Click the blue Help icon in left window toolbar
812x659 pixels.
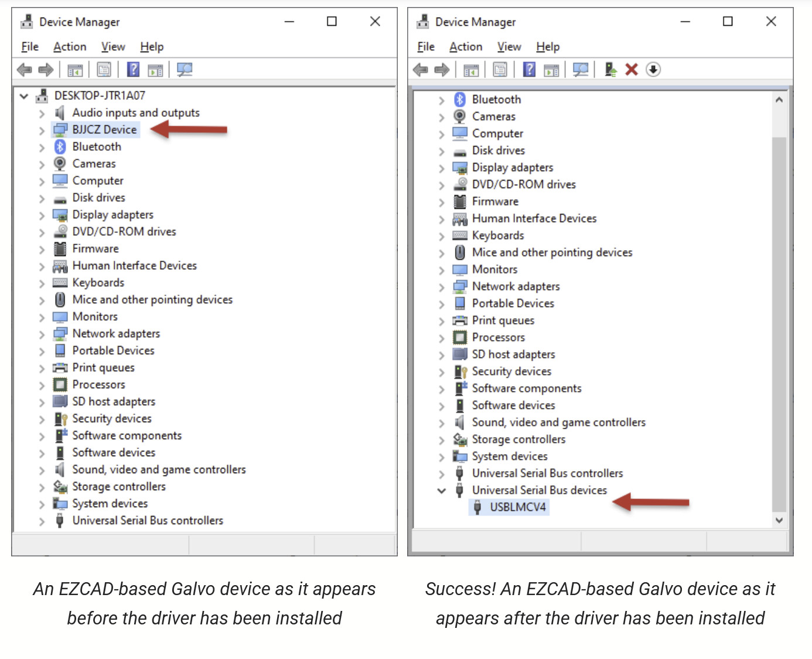(134, 70)
